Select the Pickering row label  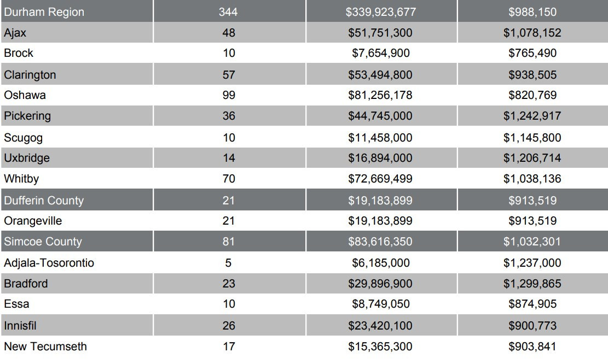[27, 116]
